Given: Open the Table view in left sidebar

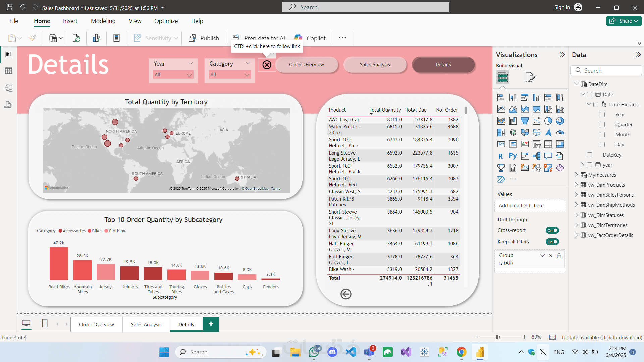Looking at the screenshot, I should point(9,71).
